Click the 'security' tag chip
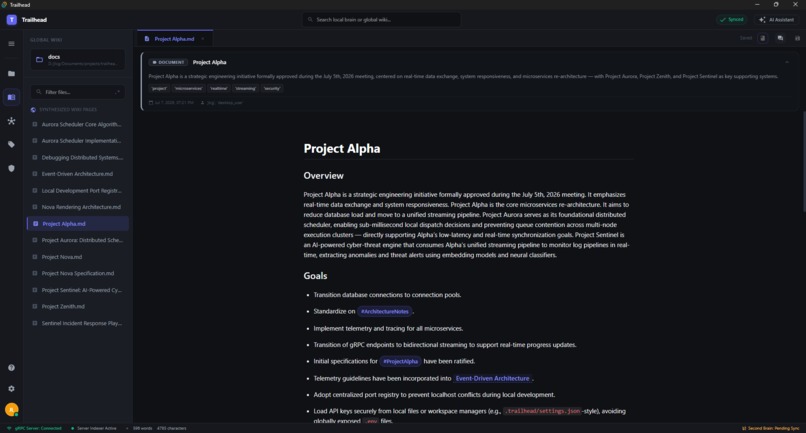 click(272, 88)
